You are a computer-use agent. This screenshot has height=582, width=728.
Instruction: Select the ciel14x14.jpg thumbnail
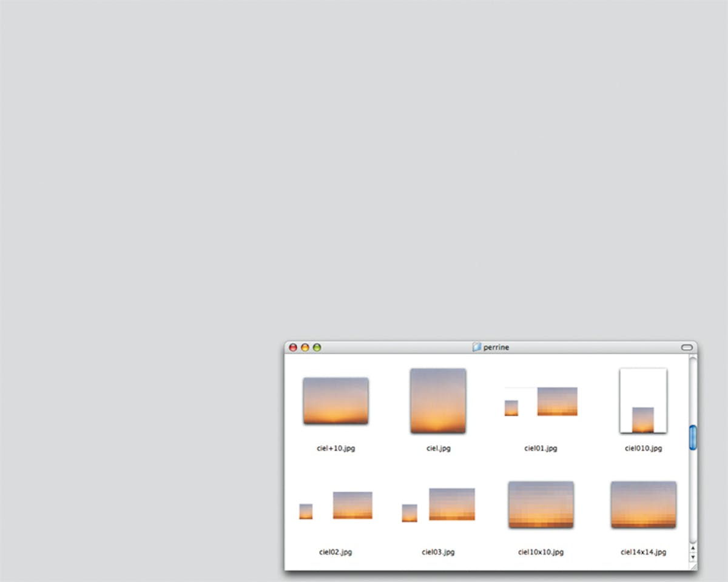pos(643,504)
